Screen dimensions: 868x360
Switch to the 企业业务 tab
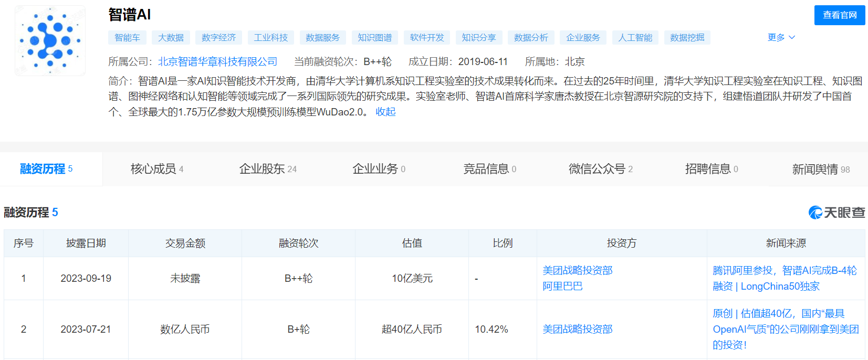[x=379, y=169]
